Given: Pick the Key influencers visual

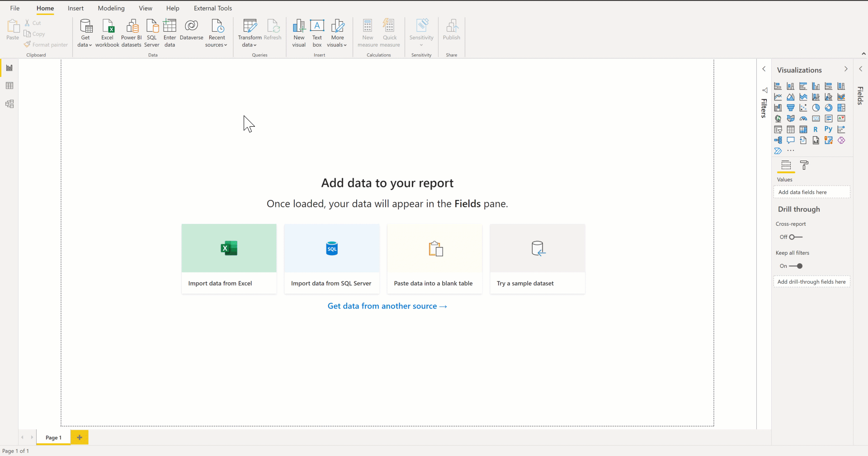Looking at the screenshot, I should click(841, 129).
